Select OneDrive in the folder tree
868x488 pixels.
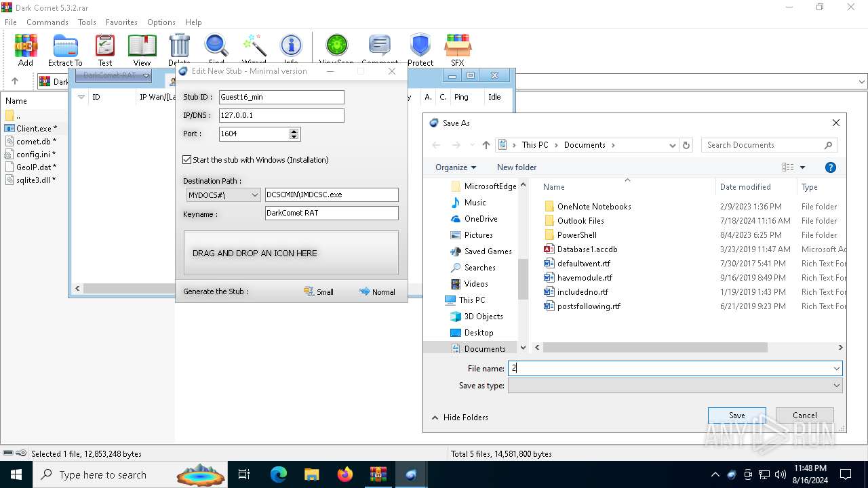pos(480,219)
